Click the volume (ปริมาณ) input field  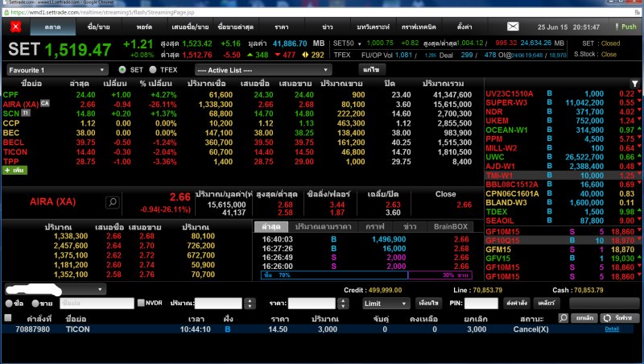tap(218, 303)
